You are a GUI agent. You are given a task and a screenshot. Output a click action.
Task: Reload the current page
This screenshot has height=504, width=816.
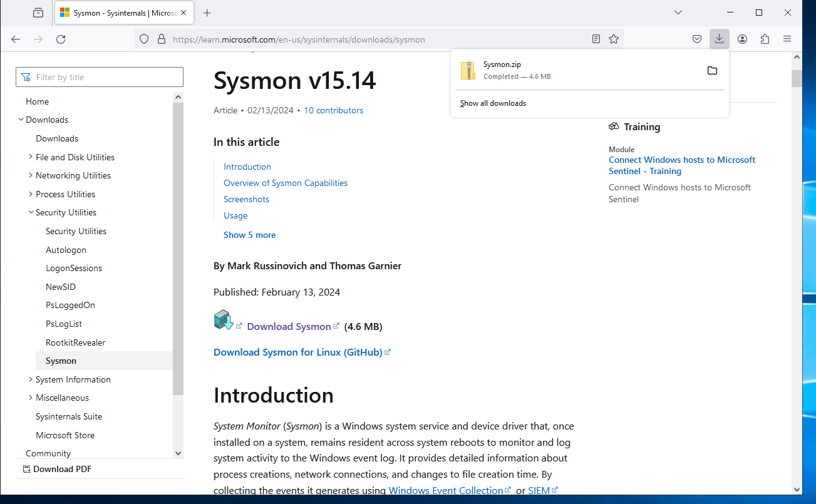[61, 39]
